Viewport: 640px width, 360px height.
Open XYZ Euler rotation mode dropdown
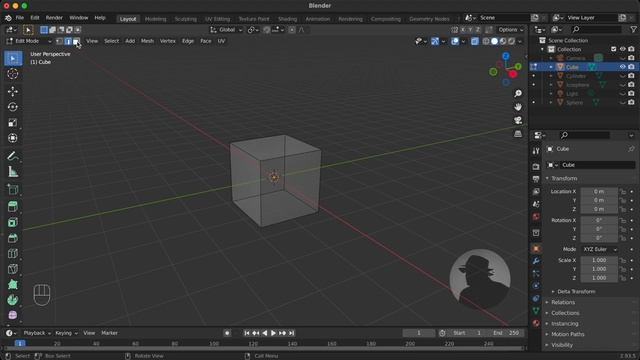coord(599,249)
